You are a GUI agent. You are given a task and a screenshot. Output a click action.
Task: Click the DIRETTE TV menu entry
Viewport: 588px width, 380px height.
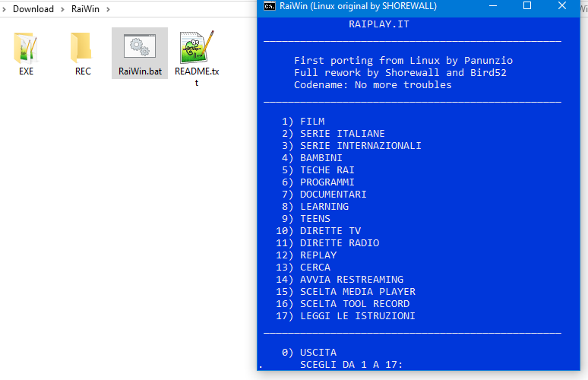click(330, 231)
